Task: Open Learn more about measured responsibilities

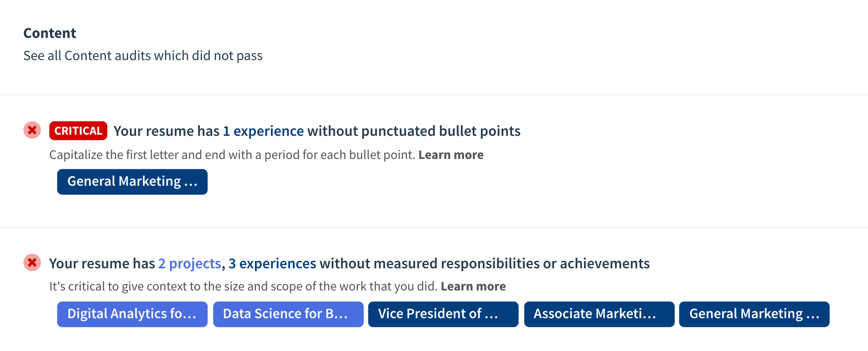Action: click(x=473, y=286)
